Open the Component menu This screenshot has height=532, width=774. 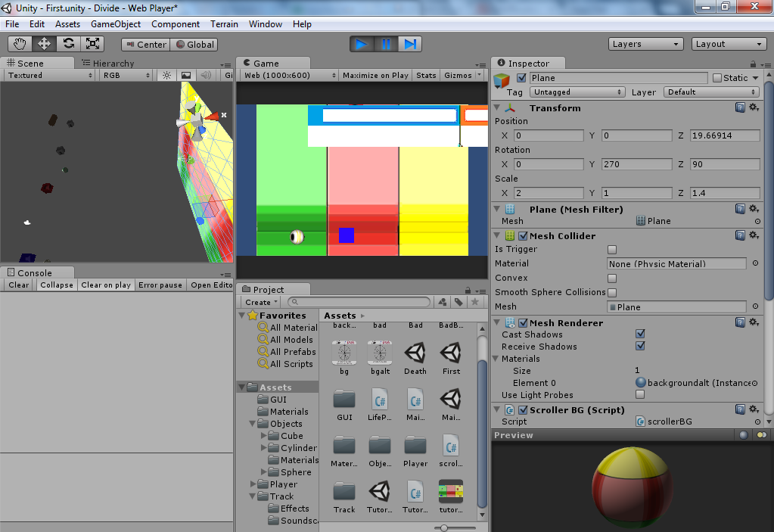[x=176, y=24]
